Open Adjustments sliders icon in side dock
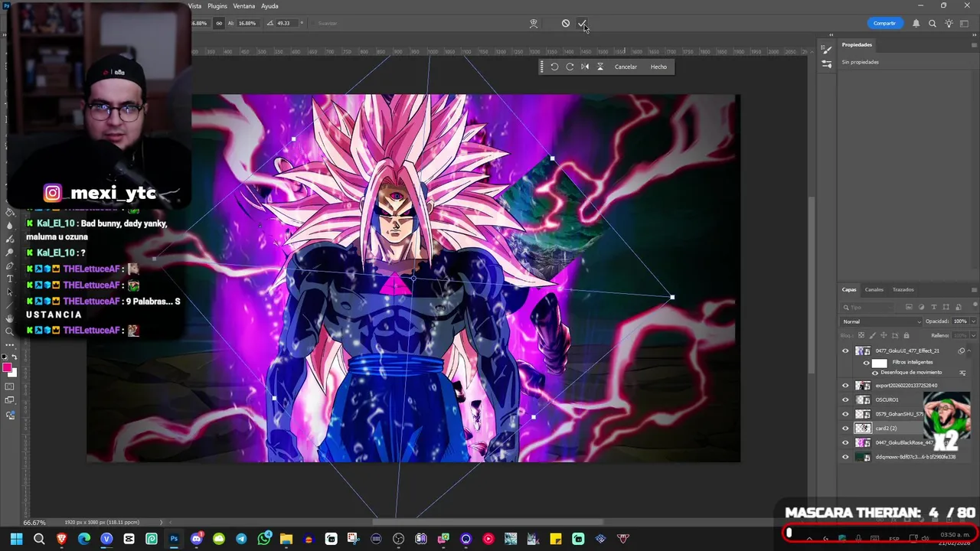The image size is (980, 551). point(827,64)
